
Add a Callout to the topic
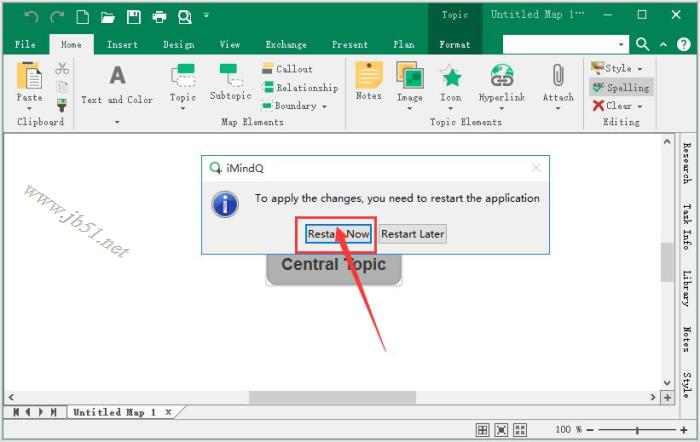click(288, 69)
